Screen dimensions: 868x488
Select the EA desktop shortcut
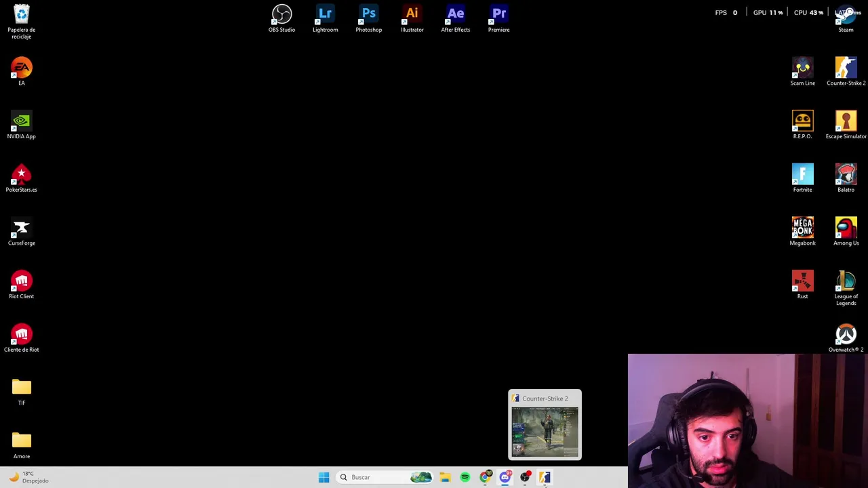coord(22,70)
